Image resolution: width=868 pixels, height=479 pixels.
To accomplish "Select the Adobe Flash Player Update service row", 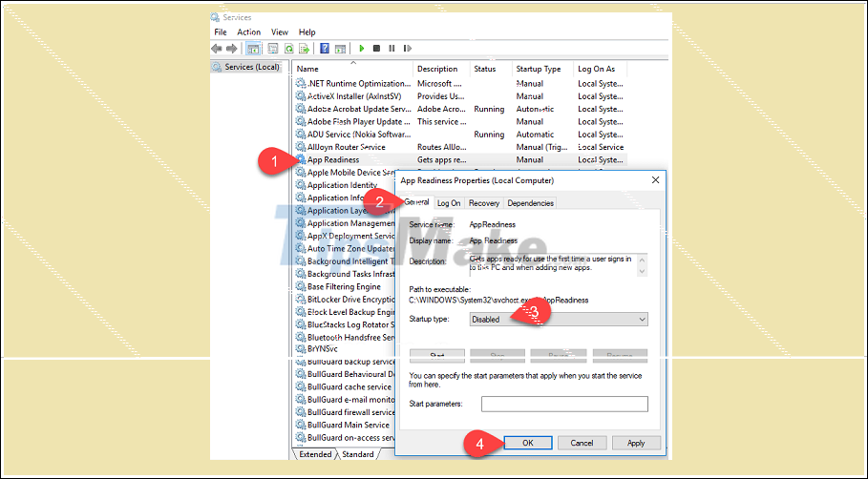I will (460, 122).
